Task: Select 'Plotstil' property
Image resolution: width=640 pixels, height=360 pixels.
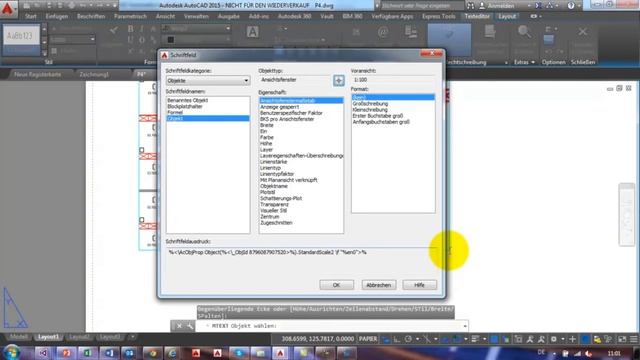Action: [268, 192]
